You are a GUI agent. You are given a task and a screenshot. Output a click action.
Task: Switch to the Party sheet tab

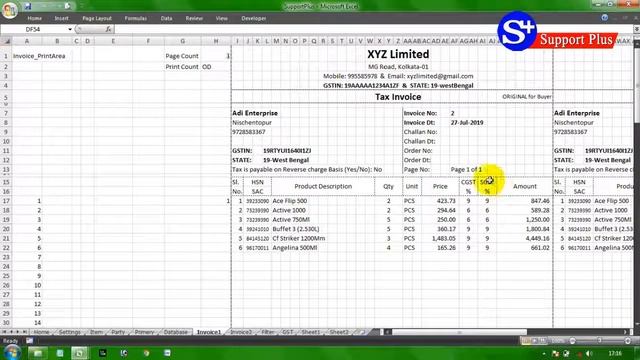(x=118, y=332)
